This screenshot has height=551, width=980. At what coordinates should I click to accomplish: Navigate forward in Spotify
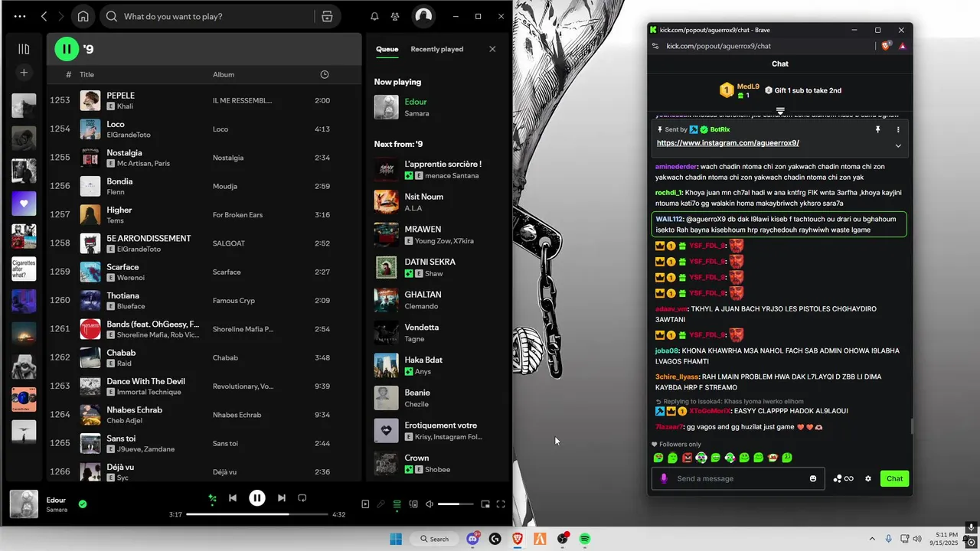(x=61, y=16)
